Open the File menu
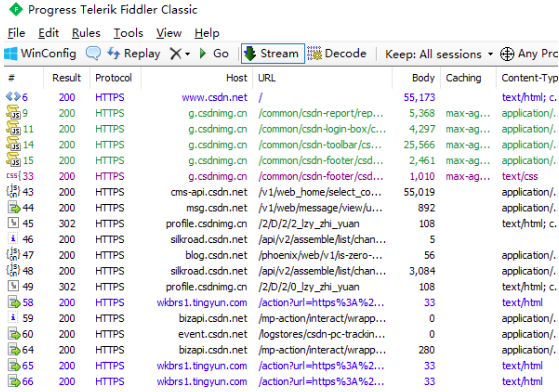The width and height of the screenshot is (559, 392). (x=16, y=33)
